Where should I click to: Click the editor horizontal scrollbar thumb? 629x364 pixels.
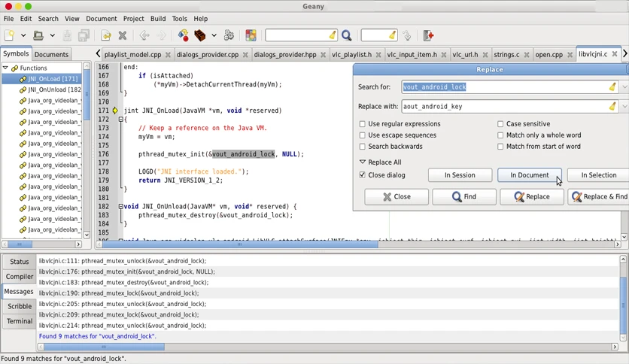coord(239,244)
